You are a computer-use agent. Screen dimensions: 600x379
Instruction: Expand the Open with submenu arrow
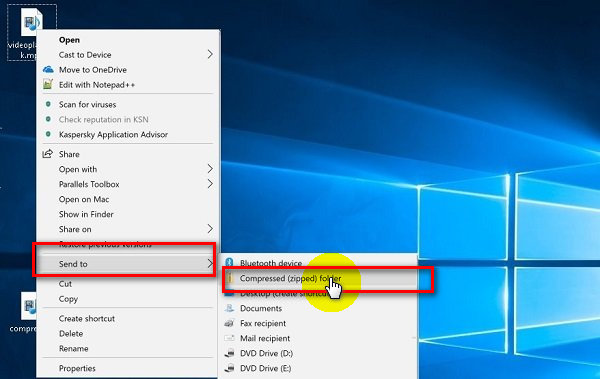[210, 169]
